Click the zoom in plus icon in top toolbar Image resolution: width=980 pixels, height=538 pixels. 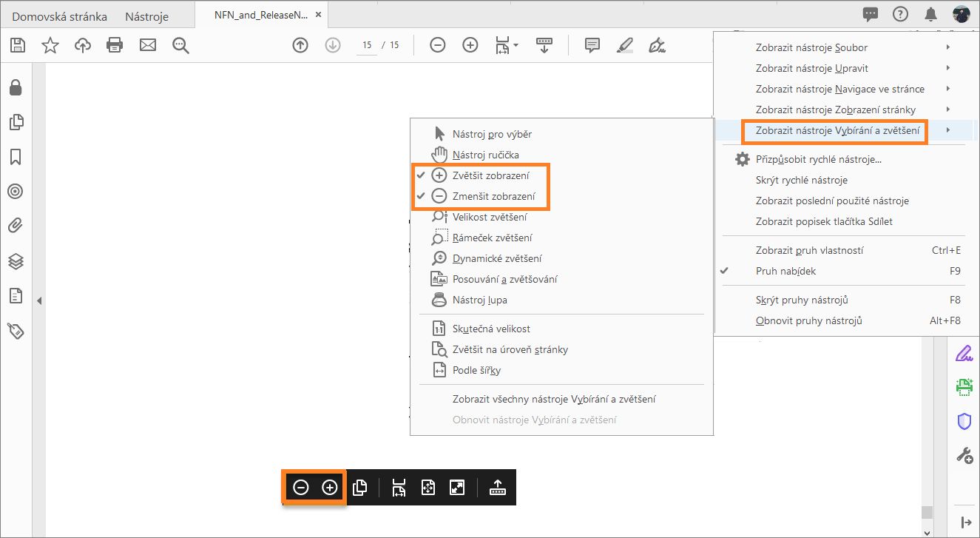(x=470, y=45)
